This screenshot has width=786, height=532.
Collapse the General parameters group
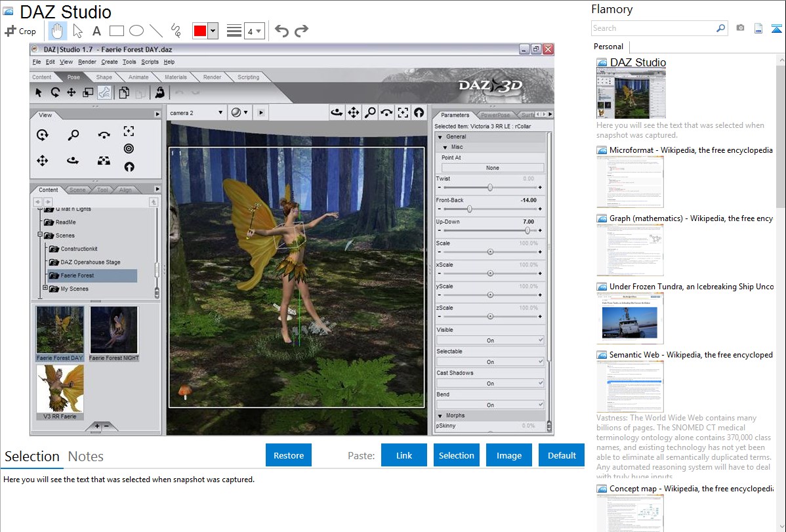pos(440,137)
